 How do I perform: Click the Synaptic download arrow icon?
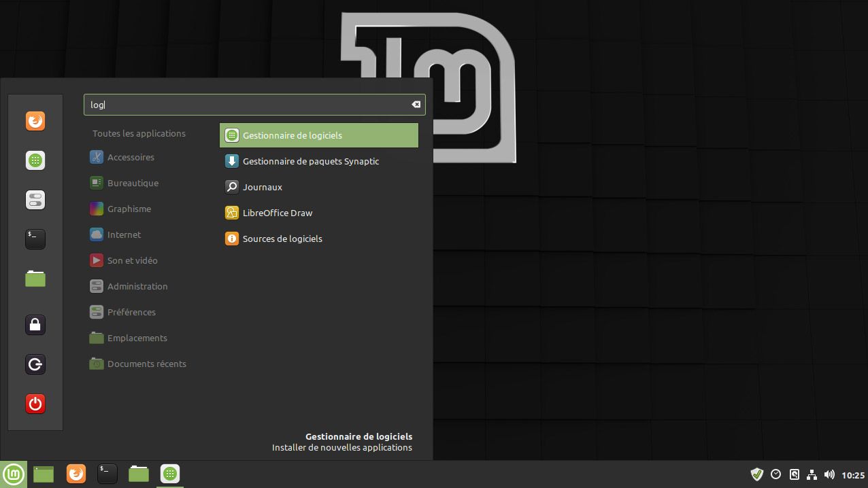click(x=232, y=161)
